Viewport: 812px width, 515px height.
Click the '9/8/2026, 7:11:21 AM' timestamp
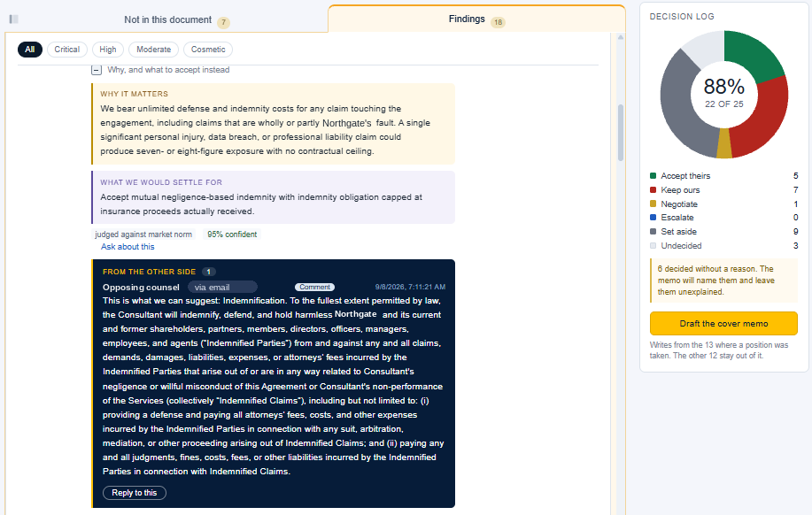click(410, 287)
